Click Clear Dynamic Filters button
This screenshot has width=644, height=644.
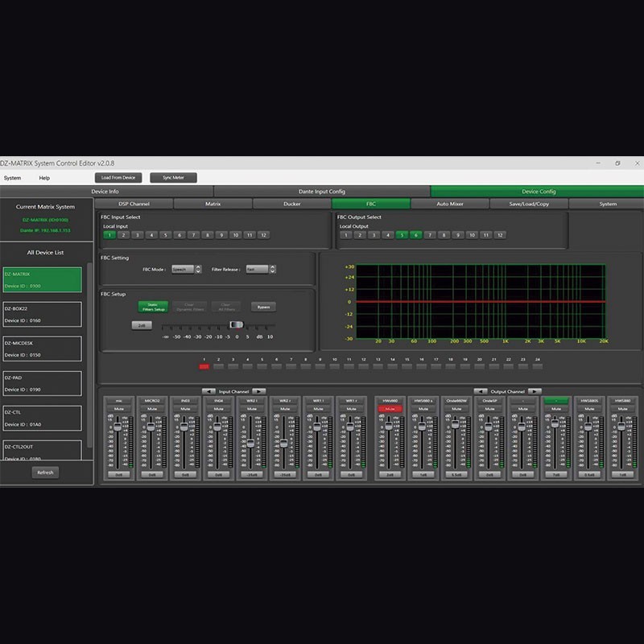[x=189, y=307]
